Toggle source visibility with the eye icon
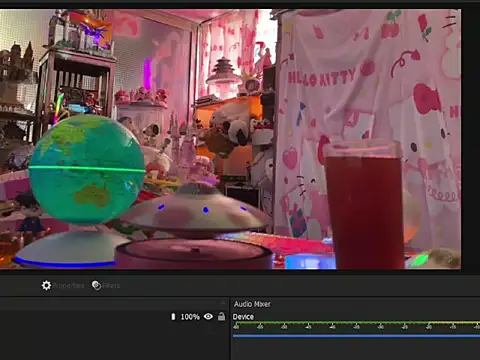Screen dimensions: 480x360 click(208, 316)
